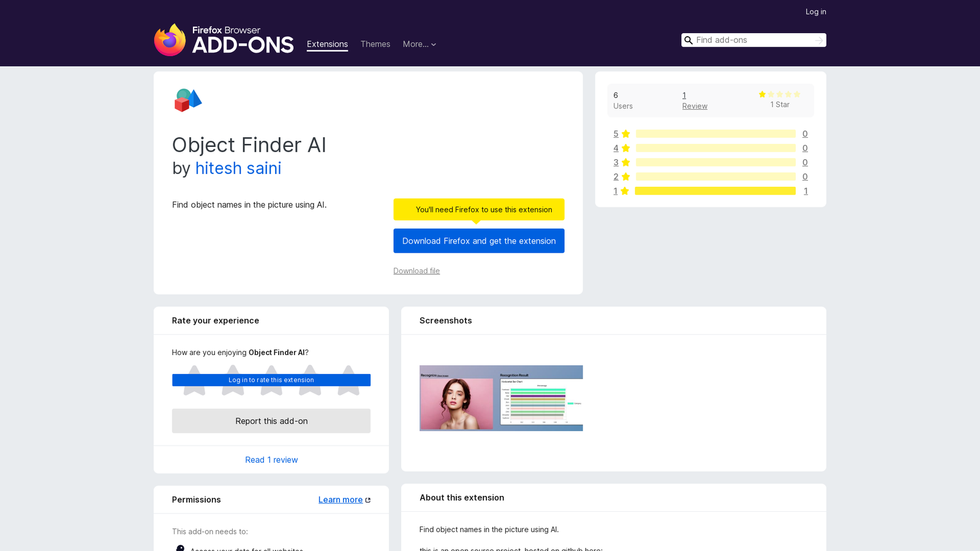Select the fourth rating star
Viewport: 980px width, 551px height.
pos(310,380)
